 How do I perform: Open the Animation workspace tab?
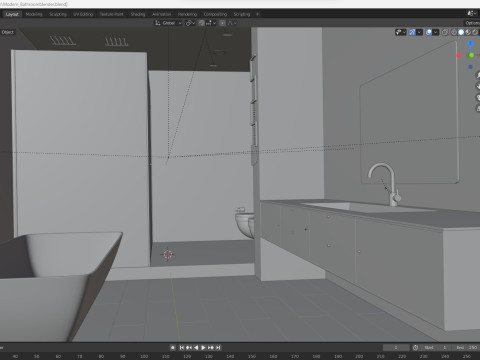pos(161,14)
